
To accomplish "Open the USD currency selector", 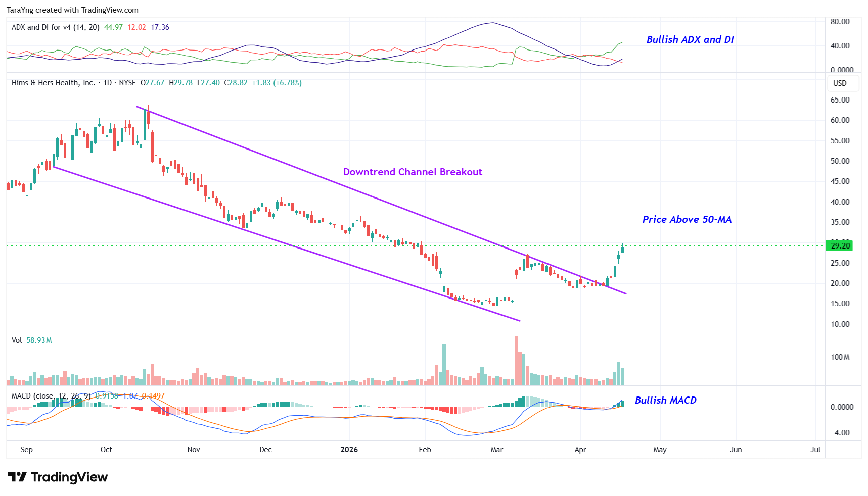I will click(x=839, y=83).
